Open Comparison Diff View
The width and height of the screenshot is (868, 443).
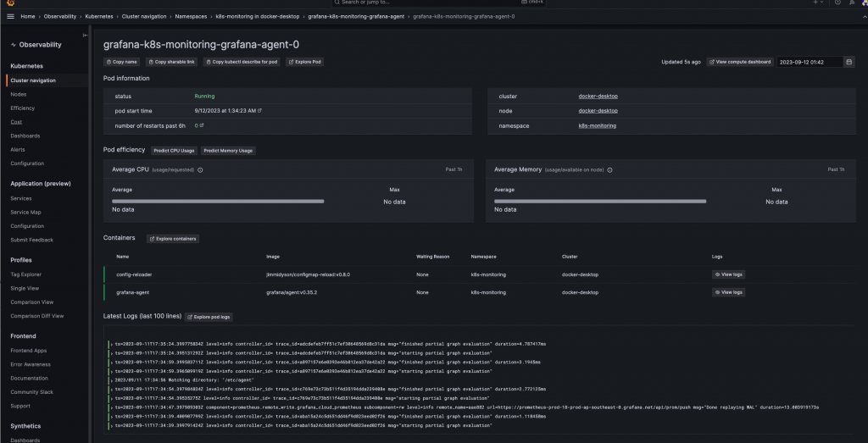pyautogui.click(x=37, y=316)
